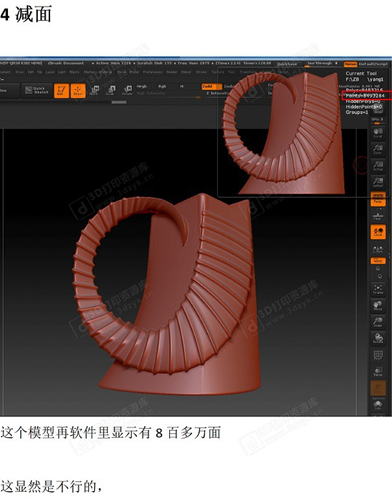This screenshot has width=392, height=500.
Task: Toggle the Solo mode icon
Action: coord(377,405)
